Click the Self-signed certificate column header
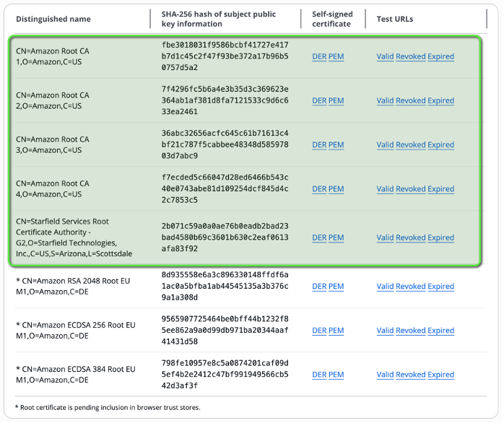Screen dimensions: 504x423 (x=334, y=19)
